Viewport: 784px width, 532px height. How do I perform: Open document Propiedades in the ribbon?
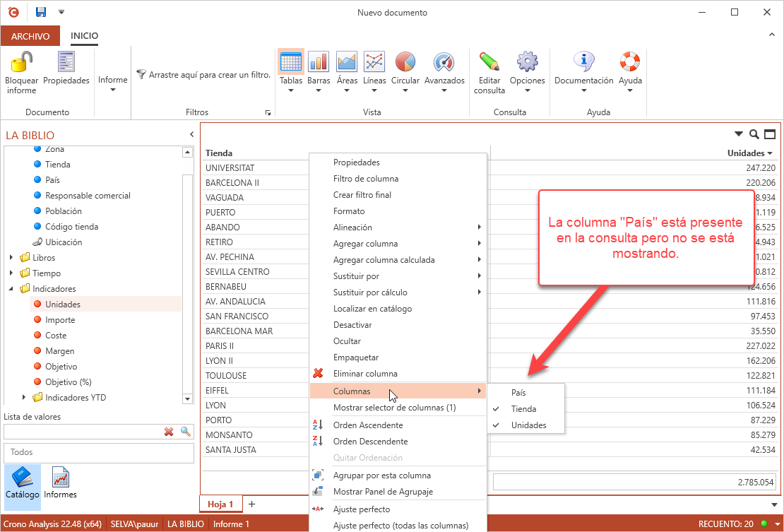pos(66,63)
